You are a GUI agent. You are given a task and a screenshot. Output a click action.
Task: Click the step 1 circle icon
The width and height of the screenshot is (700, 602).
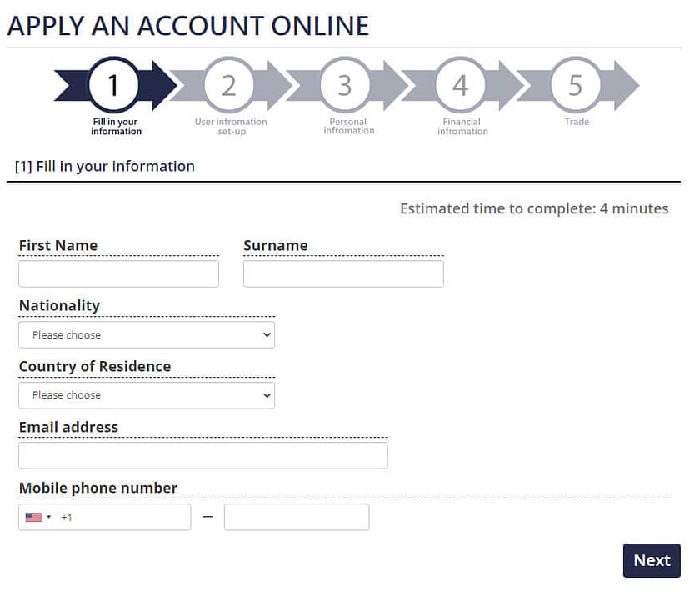click(114, 85)
